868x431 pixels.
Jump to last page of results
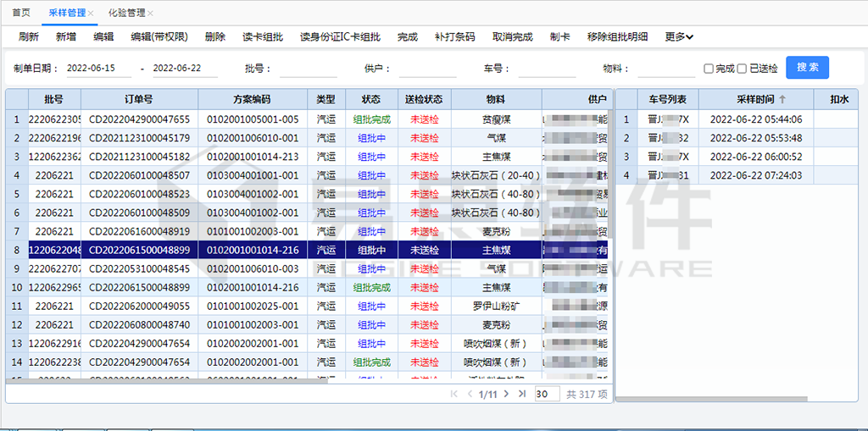[521, 394]
